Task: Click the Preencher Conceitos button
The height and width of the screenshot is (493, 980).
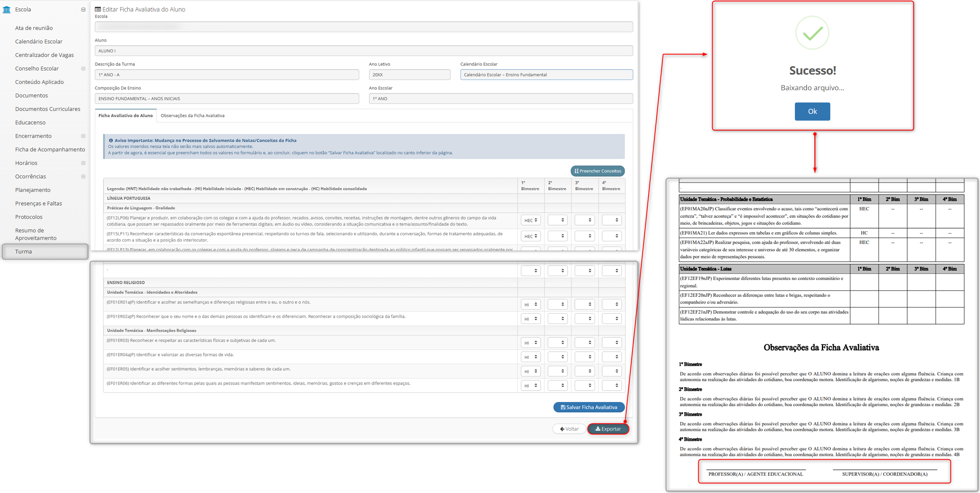Action: point(598,171)
